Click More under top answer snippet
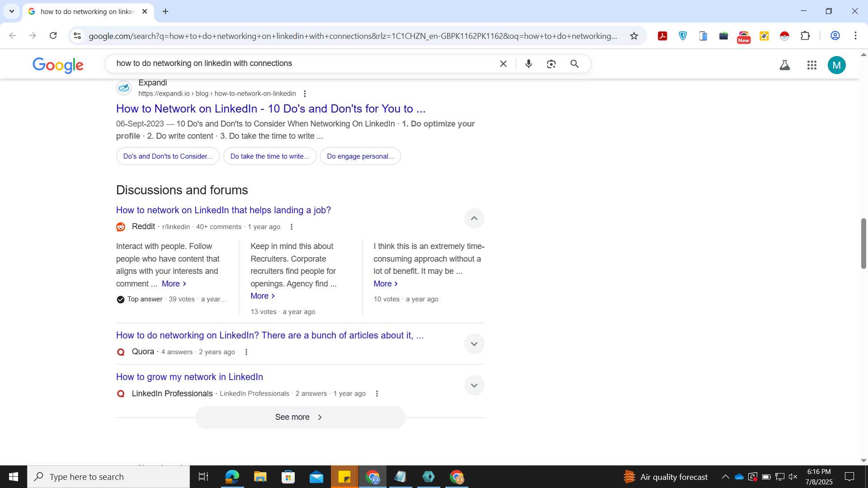 pos(174,284)
